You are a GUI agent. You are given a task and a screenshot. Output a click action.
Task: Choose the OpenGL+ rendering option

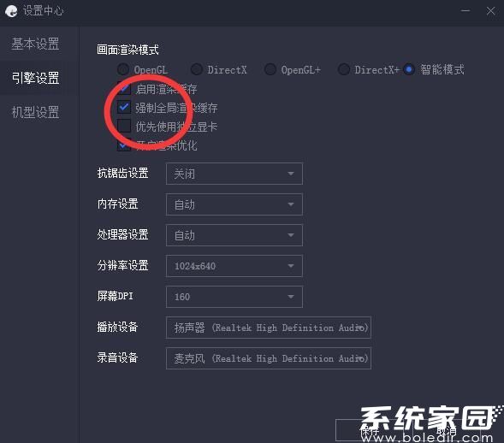(270, 69)
